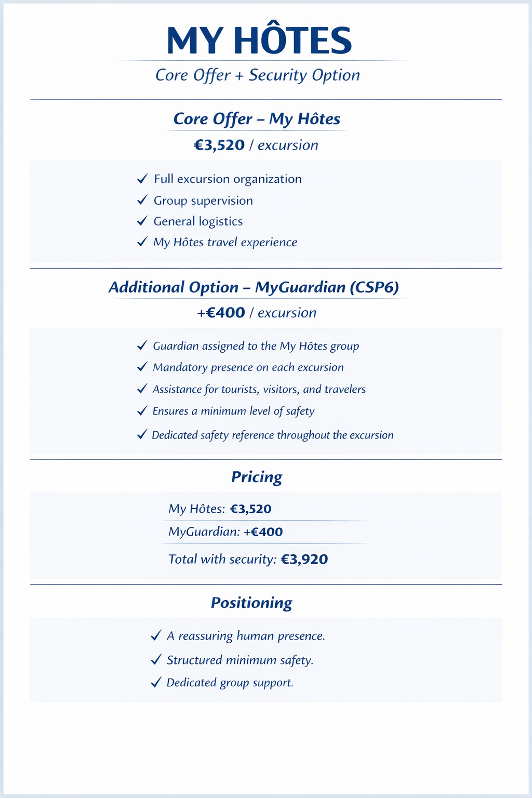
Task: Click the Total with security €3,920 line
Action: [248, 560]
